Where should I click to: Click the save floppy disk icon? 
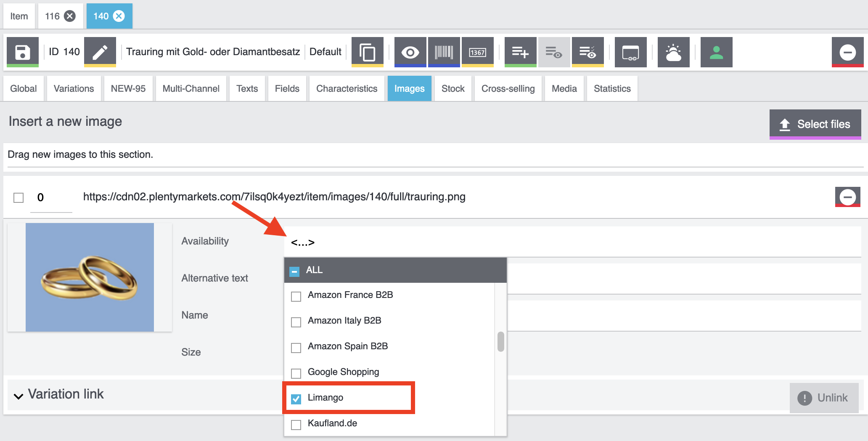(23, 52)
